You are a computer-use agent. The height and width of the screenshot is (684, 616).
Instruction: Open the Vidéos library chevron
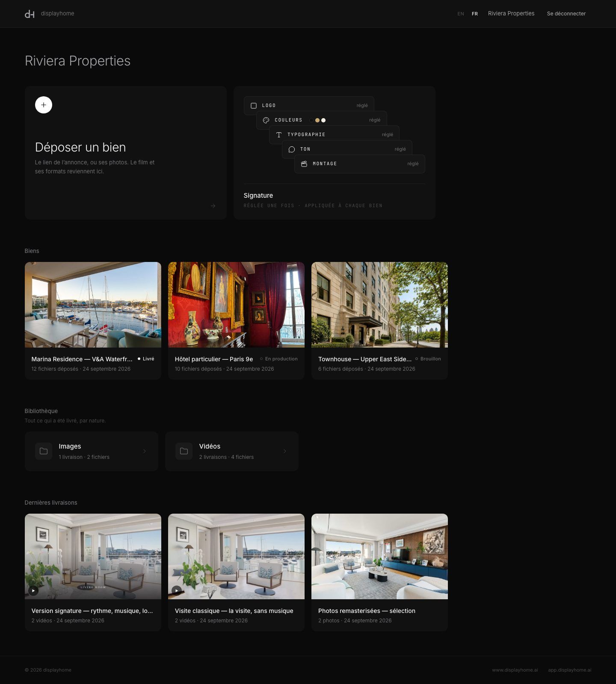pos(285,451)
